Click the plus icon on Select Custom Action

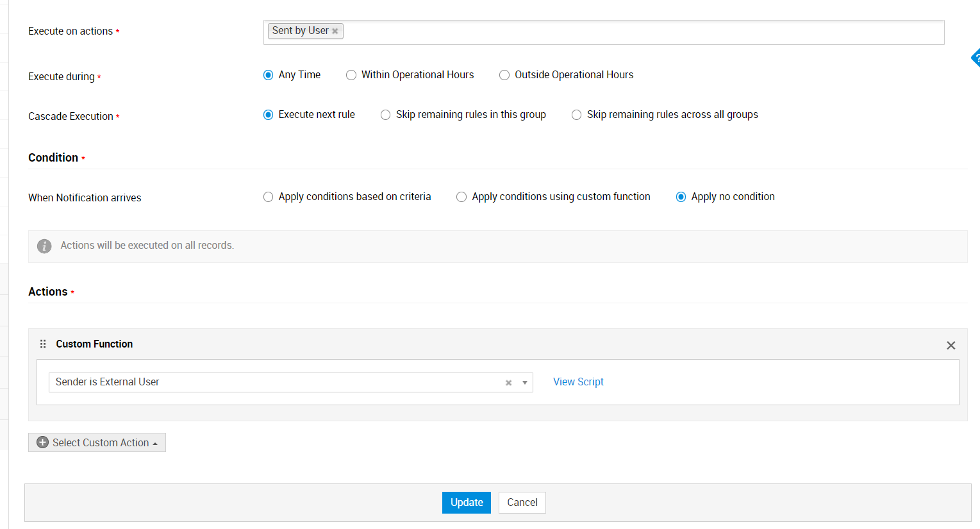point(43,442)
